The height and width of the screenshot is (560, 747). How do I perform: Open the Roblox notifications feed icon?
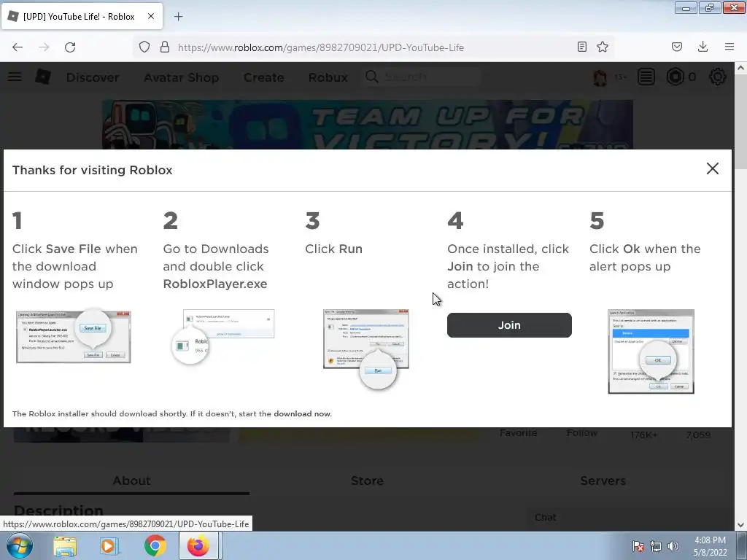646,77
